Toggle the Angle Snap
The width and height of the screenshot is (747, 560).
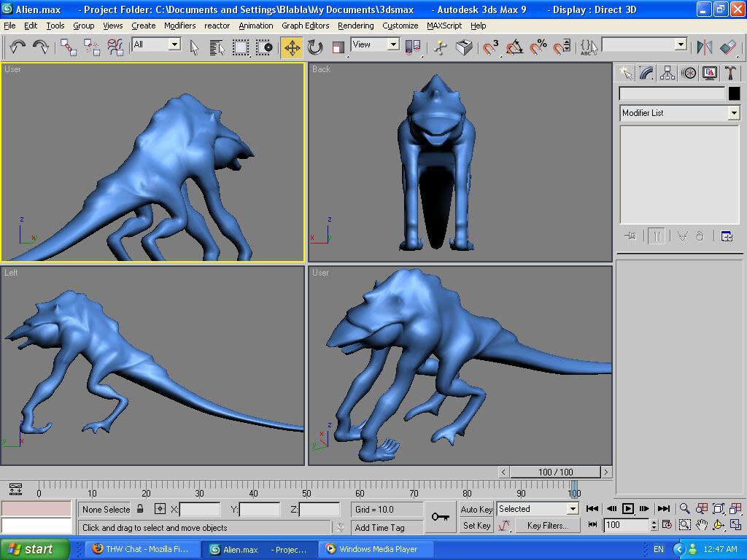coord(514,47)
